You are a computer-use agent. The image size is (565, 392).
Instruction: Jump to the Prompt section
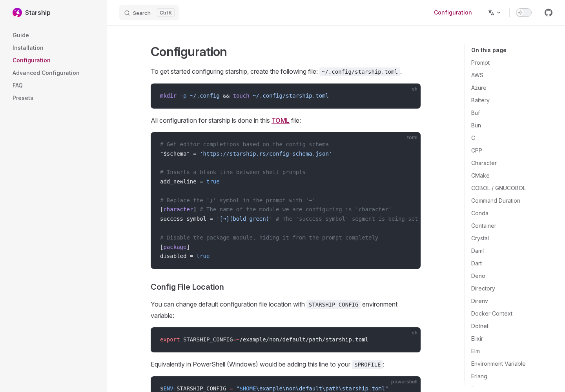click(x=480, y=63)
